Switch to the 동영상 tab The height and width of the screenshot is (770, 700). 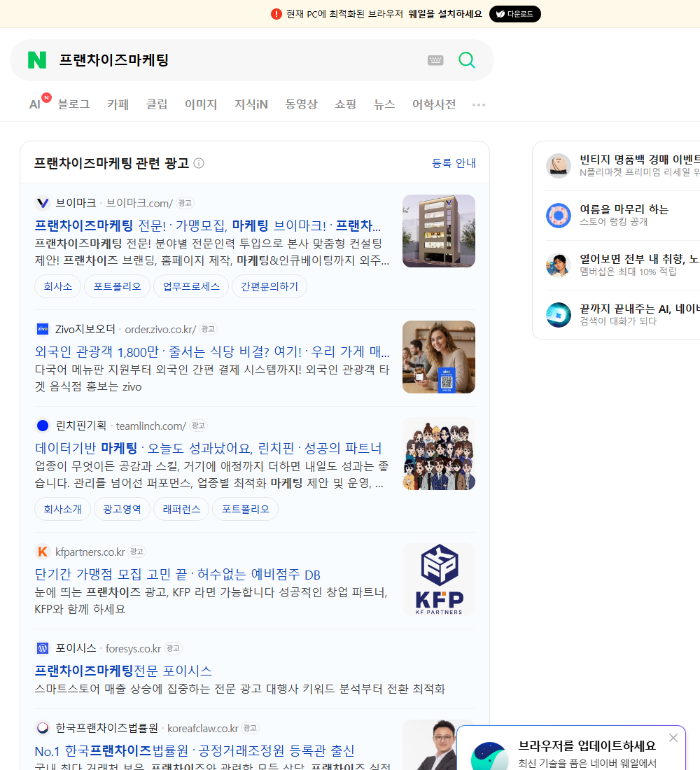click(301, 104)
